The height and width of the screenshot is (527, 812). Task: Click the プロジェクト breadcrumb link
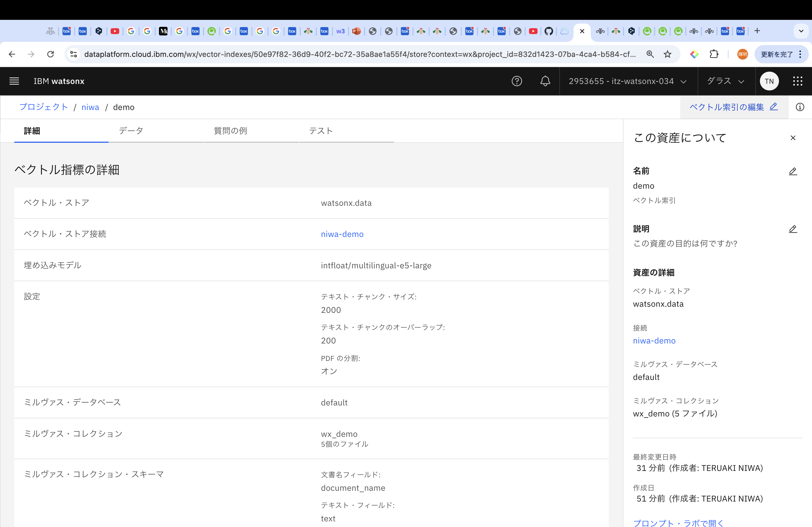pyautogui.click(x=44, y=107)
